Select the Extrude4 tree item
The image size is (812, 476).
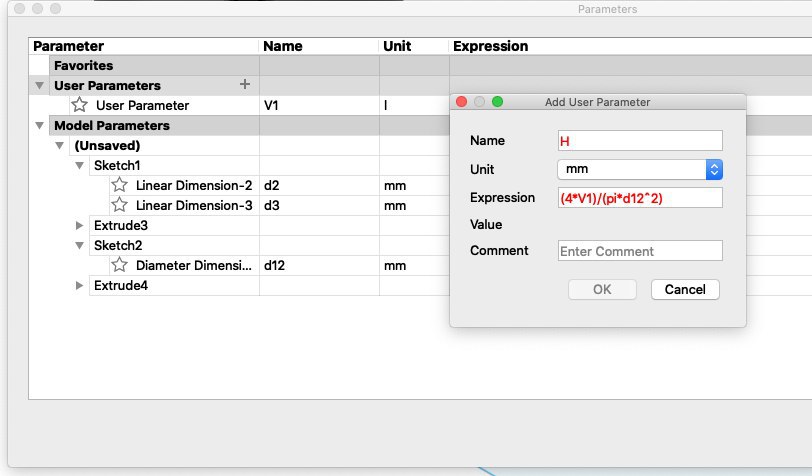pyautogui.click(x=121, y=285)
